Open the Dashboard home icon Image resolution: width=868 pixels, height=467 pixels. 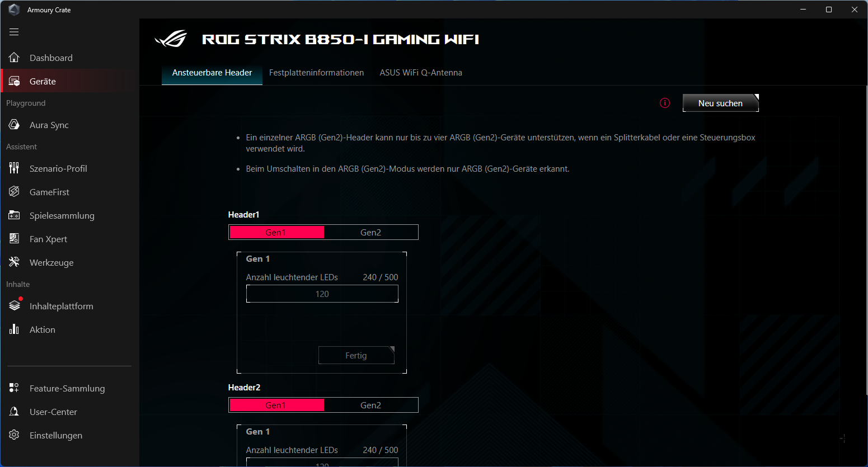15,58
